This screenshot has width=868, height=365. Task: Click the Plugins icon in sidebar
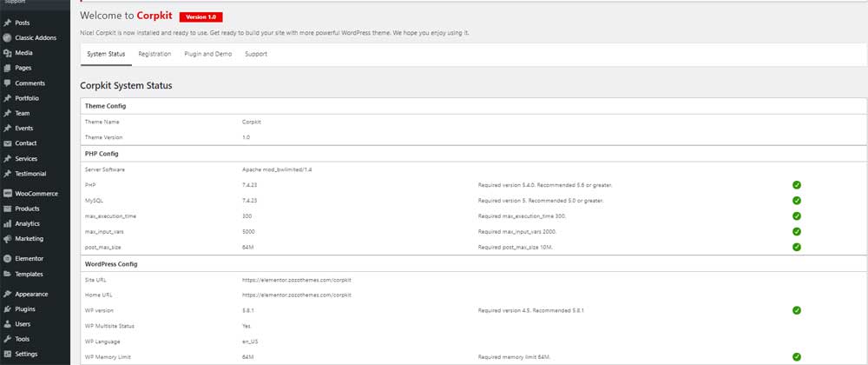(8, 309)
